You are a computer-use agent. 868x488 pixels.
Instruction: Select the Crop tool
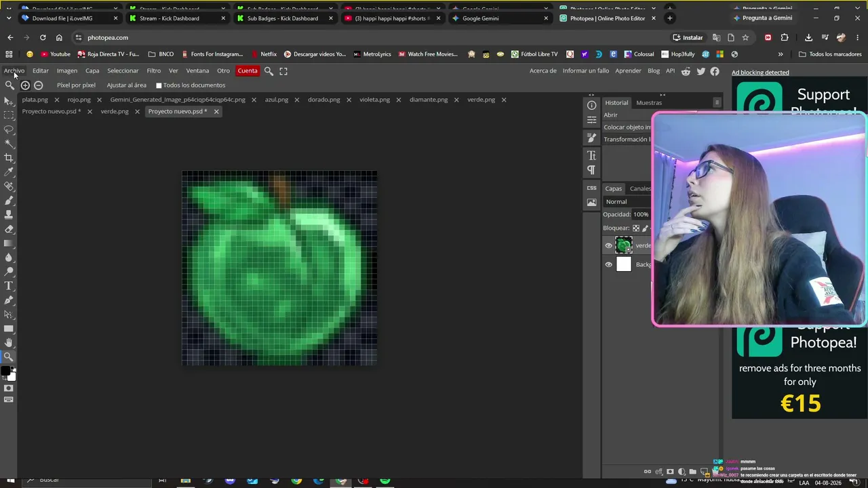9,158
